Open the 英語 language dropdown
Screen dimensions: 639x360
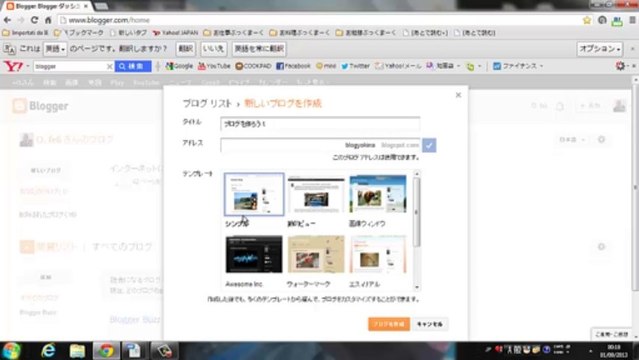(x=55, y=49)
